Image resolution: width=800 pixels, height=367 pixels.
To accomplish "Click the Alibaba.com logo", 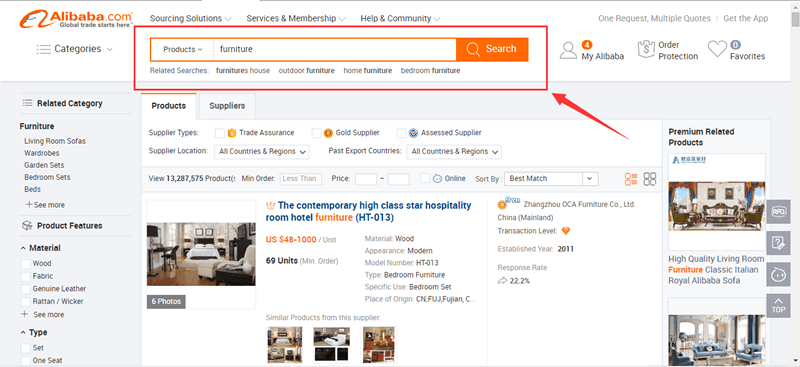I will coord(76,20).
